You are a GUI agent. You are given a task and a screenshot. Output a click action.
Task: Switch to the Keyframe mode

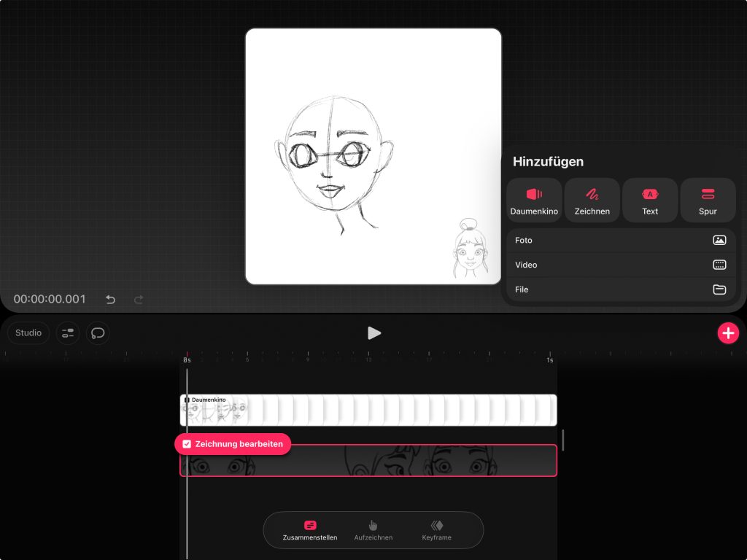click(436, 530)
